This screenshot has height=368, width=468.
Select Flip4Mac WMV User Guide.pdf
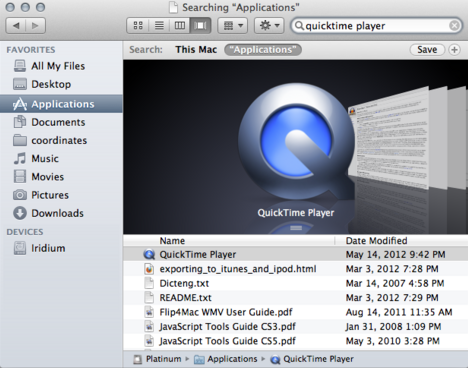coord(296,312)
